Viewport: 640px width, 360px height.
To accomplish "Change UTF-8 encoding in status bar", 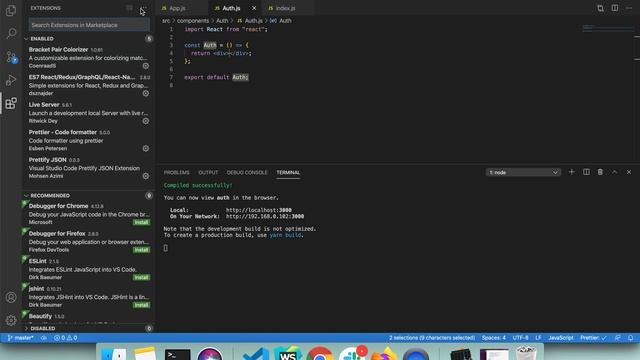I will (x=520, y=338).
